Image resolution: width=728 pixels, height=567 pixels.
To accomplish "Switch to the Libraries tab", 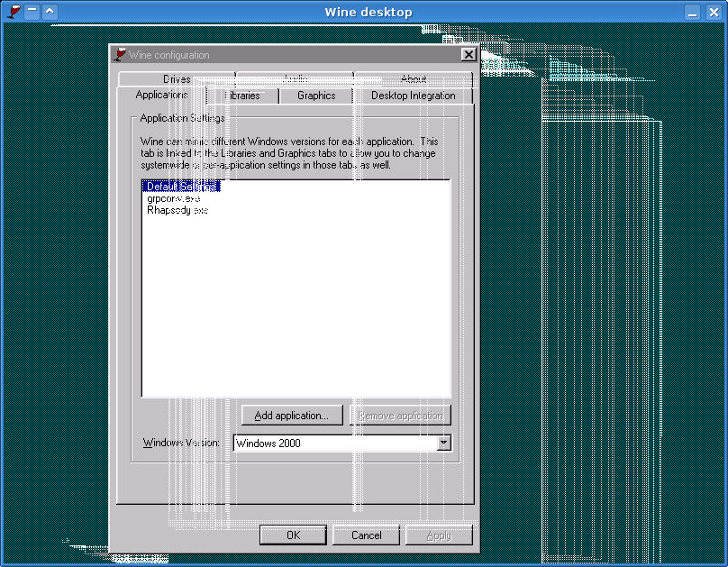I will point(242,96).
